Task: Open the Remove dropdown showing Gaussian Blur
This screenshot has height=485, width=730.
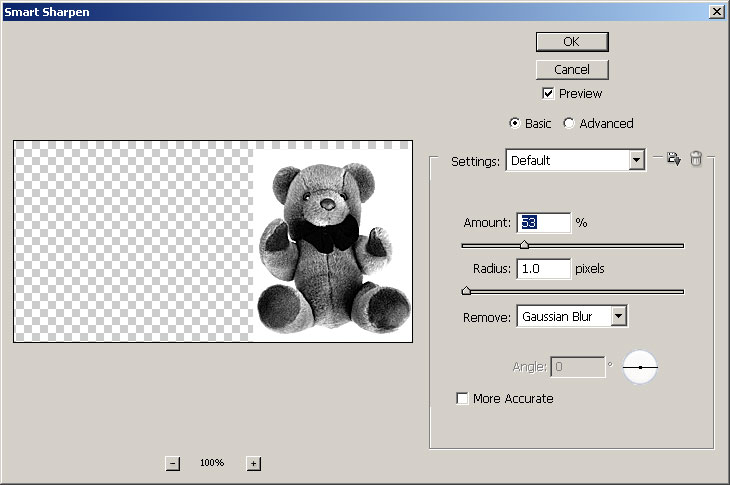Action: pyautogui.click(x=572, y=317)
